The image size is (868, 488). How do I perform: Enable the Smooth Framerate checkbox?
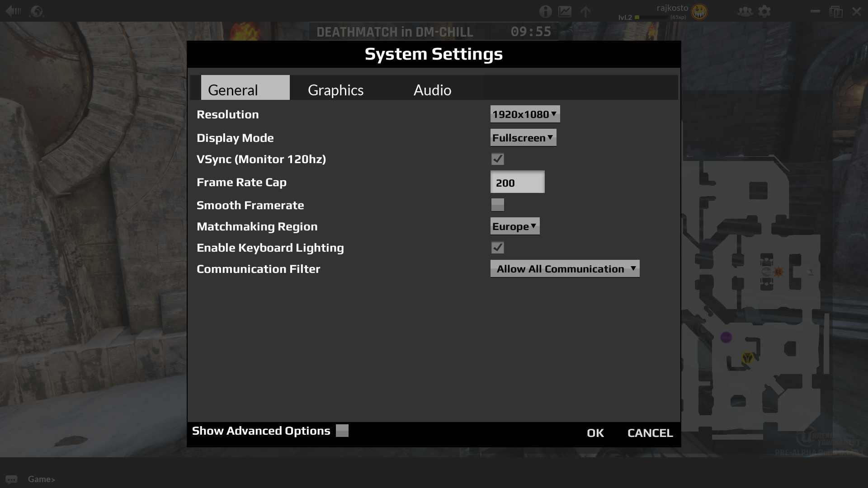pyautogui.click(x=497, y=205)
